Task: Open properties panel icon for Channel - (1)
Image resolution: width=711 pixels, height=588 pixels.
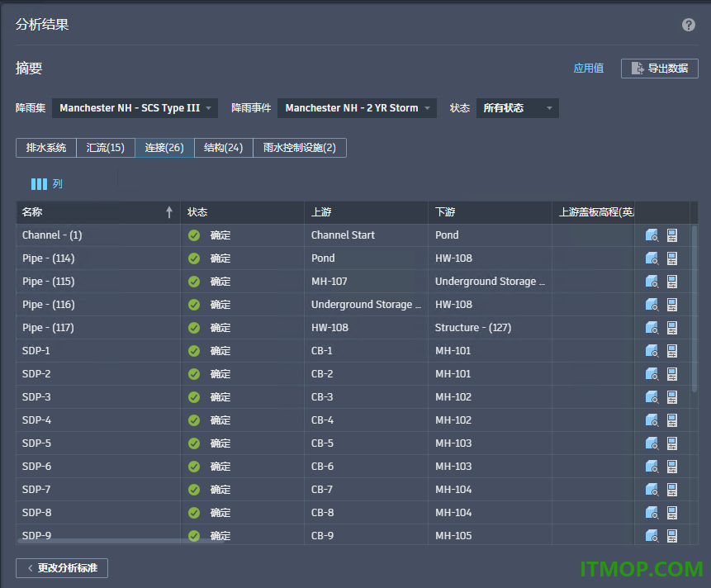Action: coord(672,235)
